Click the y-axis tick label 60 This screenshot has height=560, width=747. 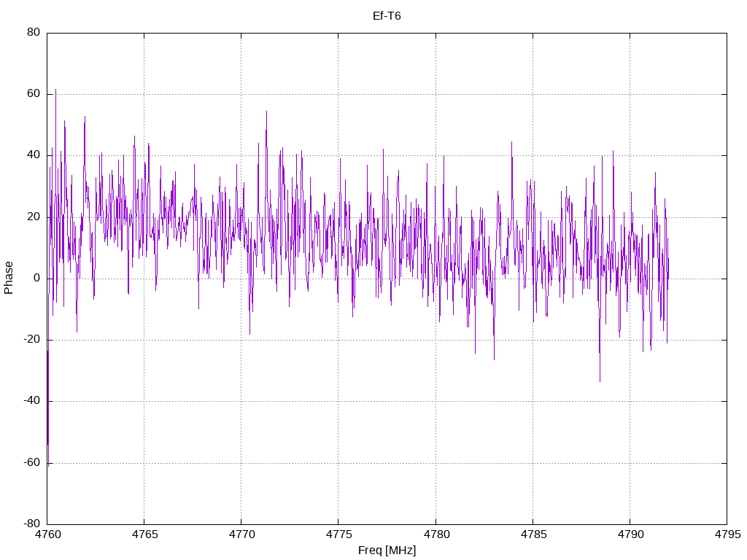point(34,94)
